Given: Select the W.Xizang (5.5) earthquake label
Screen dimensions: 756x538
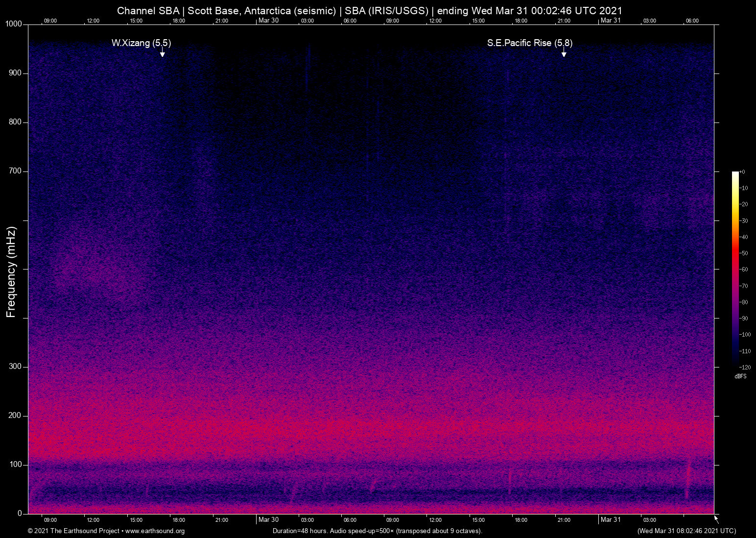Looking at the screenshot, I should (x=141, y=43).
